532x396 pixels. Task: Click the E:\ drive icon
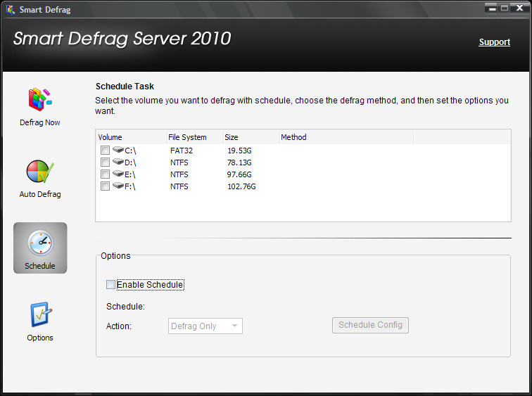point(118,174)
